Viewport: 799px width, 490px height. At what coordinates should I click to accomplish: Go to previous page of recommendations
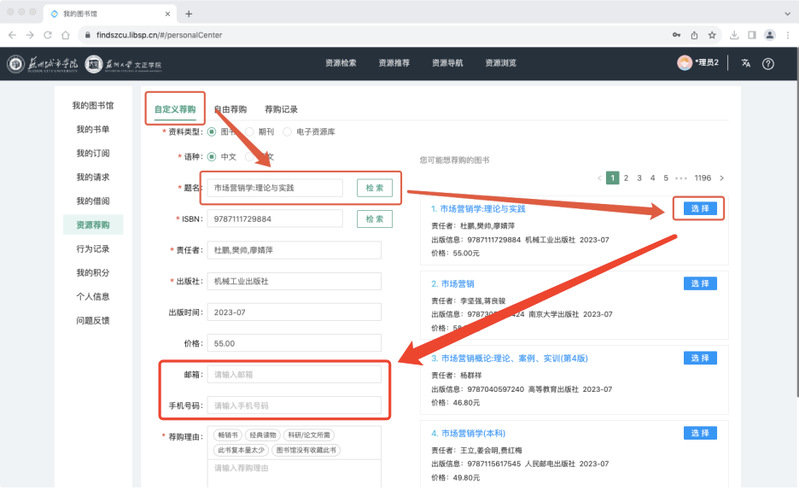599,178
